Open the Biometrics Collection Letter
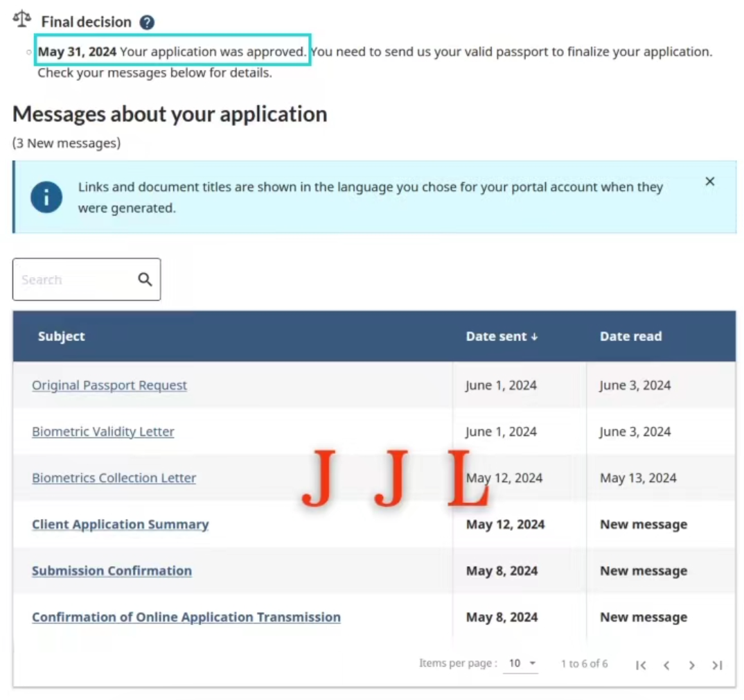 tap(114, 478)
